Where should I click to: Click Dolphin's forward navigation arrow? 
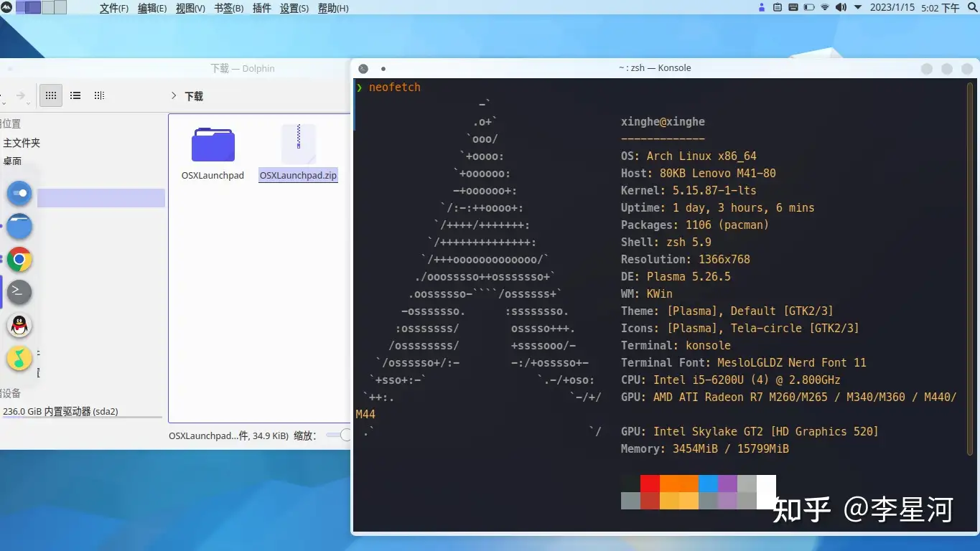(x=20, y=95)
